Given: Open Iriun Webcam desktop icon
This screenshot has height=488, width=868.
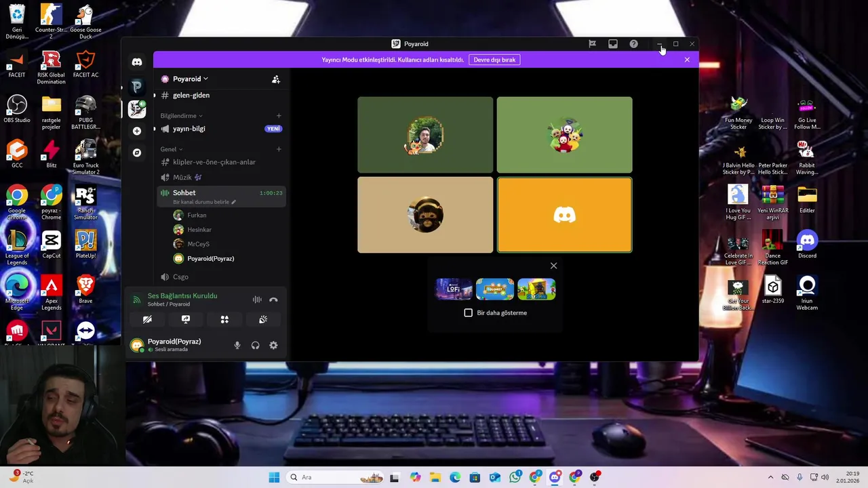Looking at the screenshot, I should click(807, 293).
